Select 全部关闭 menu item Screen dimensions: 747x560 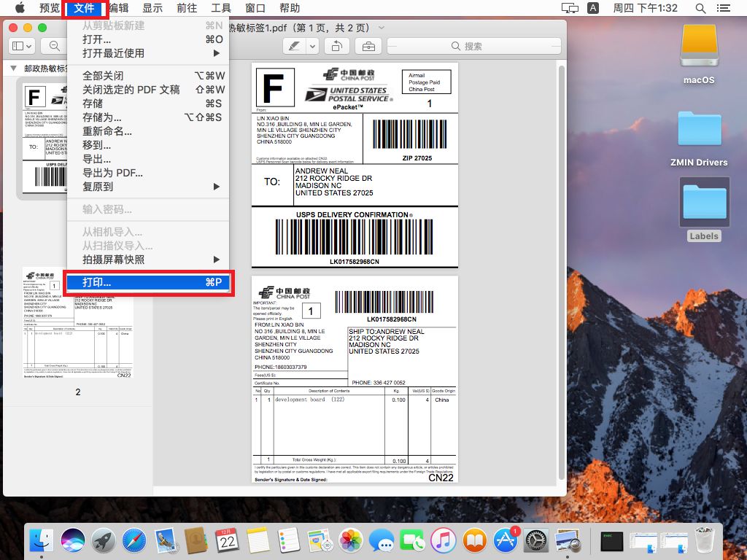point(149,76)
